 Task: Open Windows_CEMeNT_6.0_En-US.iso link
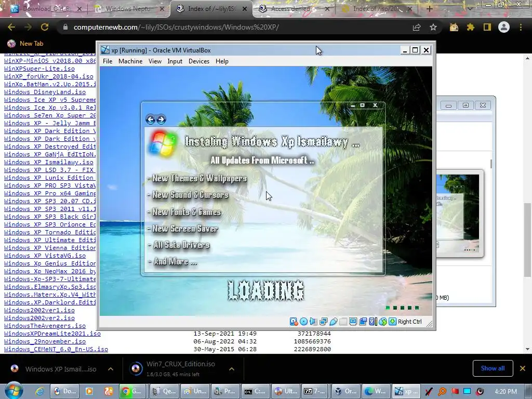coord(56,349)
